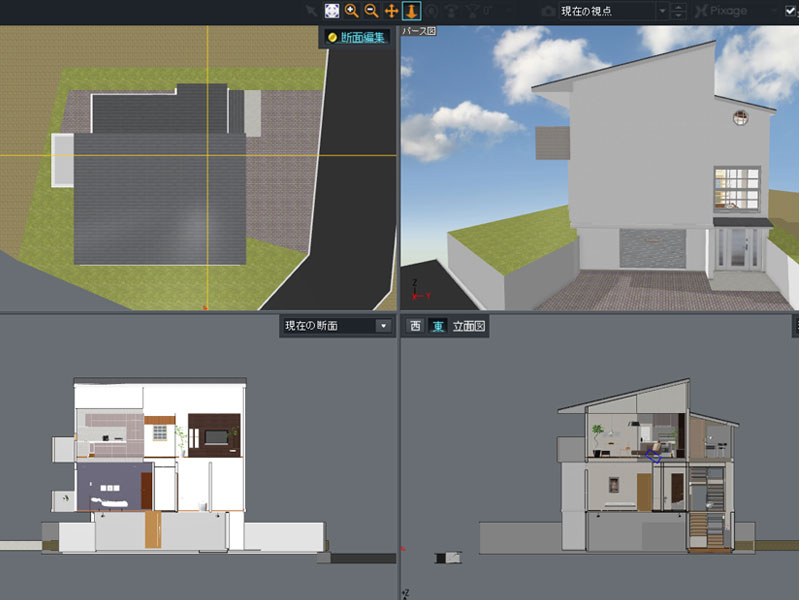Toggle the highlighted walk-down arrow tool

[411, 11]
